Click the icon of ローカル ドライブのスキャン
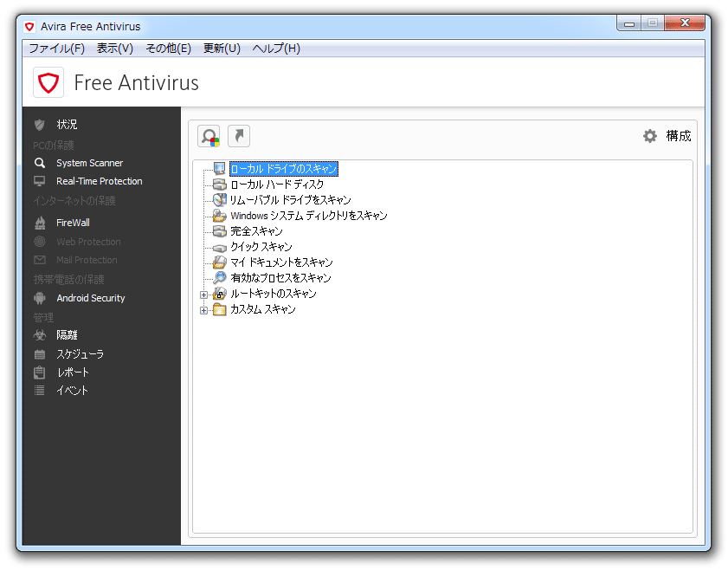This screenshot has width=728, height=570. tap(219, 169)
